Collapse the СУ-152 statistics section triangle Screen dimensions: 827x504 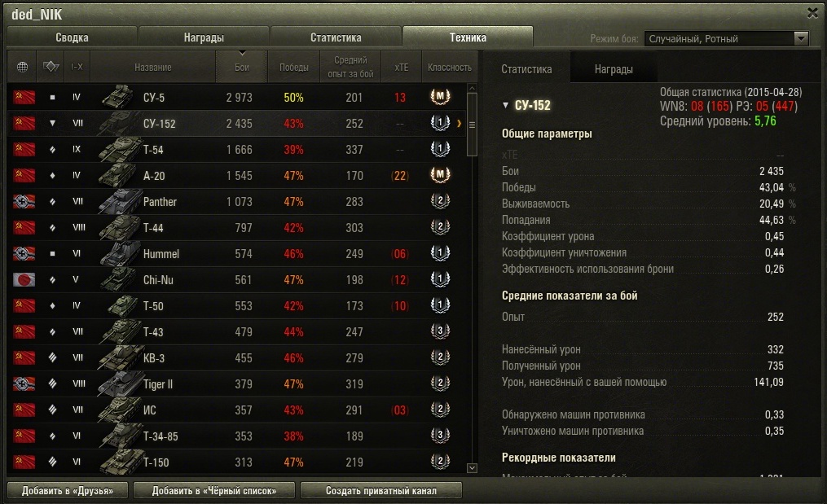click(505, 105)
